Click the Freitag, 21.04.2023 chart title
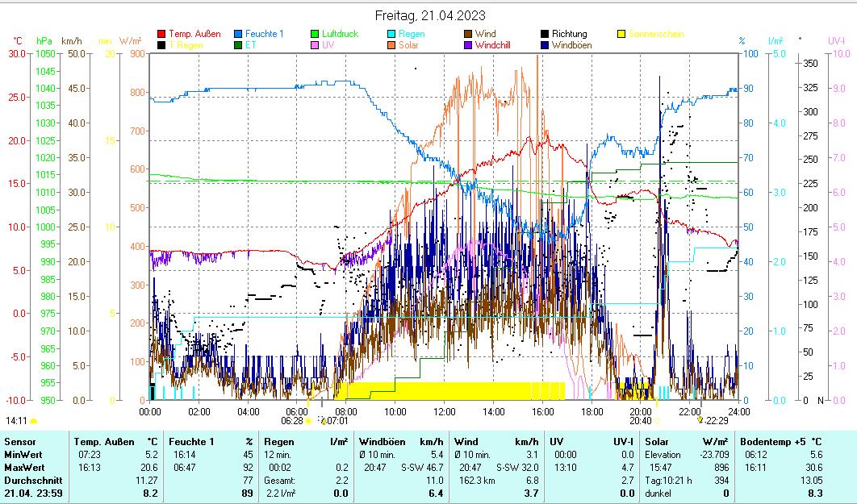The height and width of the screenshot is (504, 857). 430,15
